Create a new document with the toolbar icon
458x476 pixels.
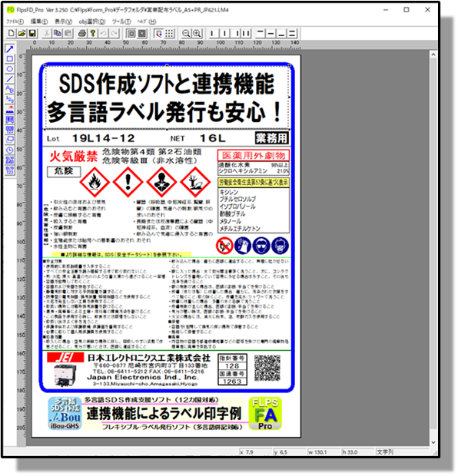click(12, 33)
